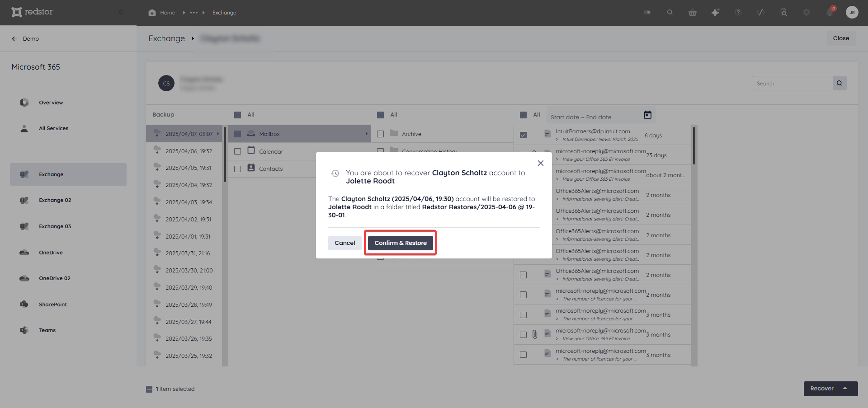This screenshot has height=408, width=868.
Task: Open the code developer icon
Action: point(761,13)
